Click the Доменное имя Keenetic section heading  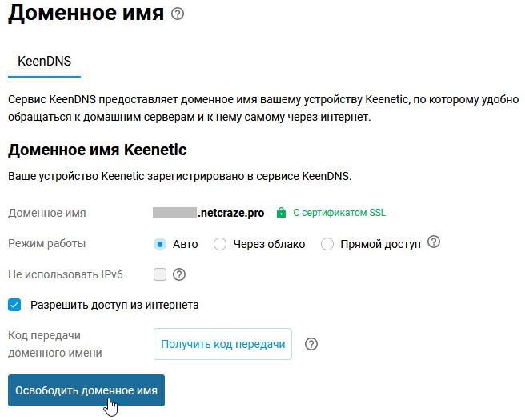tap(96, 150)
